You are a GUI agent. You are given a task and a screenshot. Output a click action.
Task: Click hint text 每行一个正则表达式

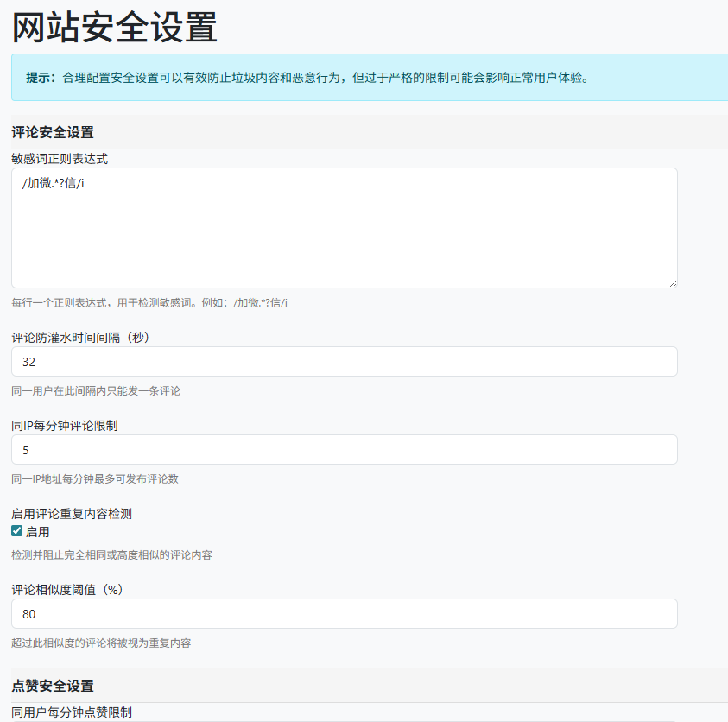click(x=149, y=303)
